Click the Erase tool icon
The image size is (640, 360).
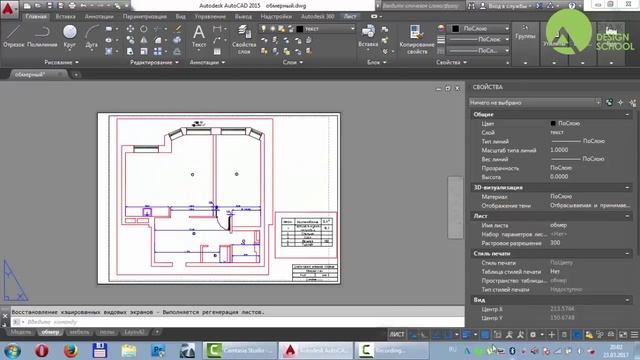(x=178, y=29)
